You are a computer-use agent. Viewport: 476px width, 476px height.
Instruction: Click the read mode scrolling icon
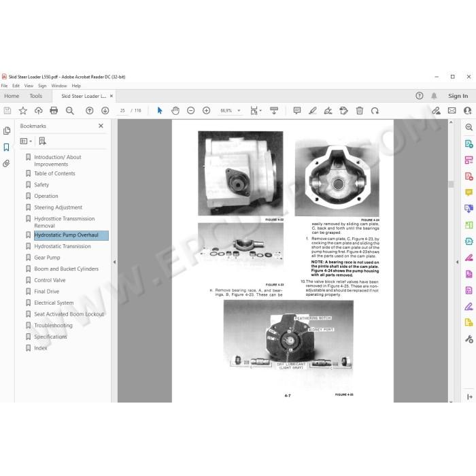click(x=274, y=111)
